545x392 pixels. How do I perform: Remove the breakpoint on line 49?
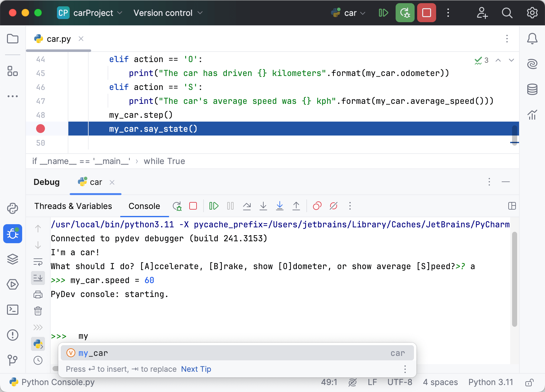[41, 129]
